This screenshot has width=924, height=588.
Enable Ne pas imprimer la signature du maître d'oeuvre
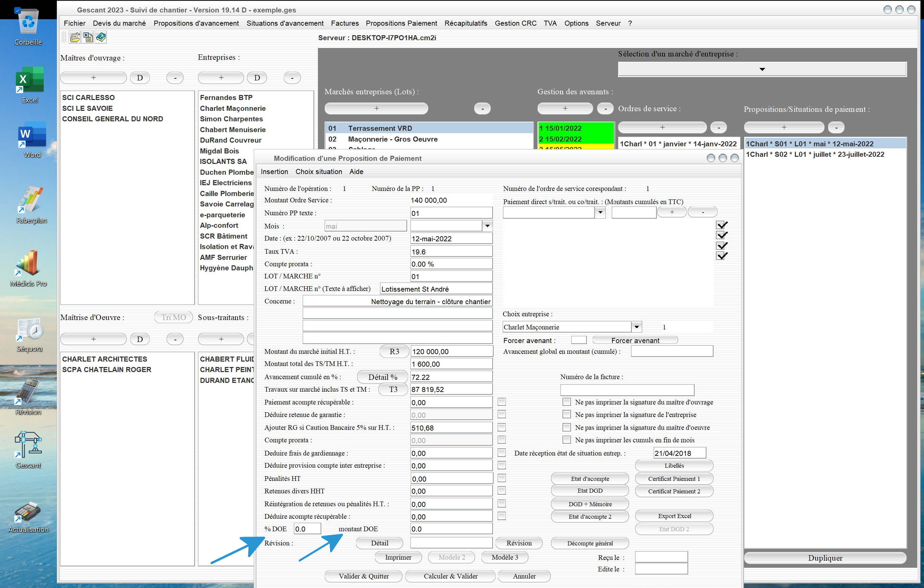(566, 427)
